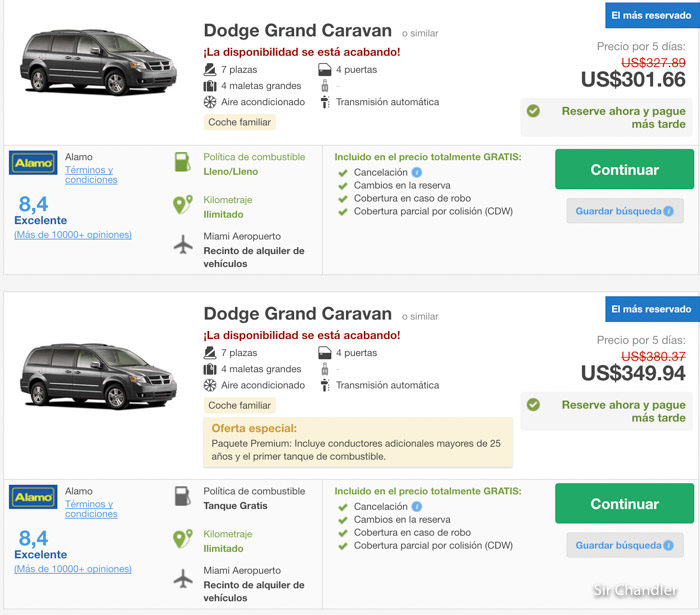
Task: Click the Coche familiar tag in the second listing
Action: coord(240,405)
